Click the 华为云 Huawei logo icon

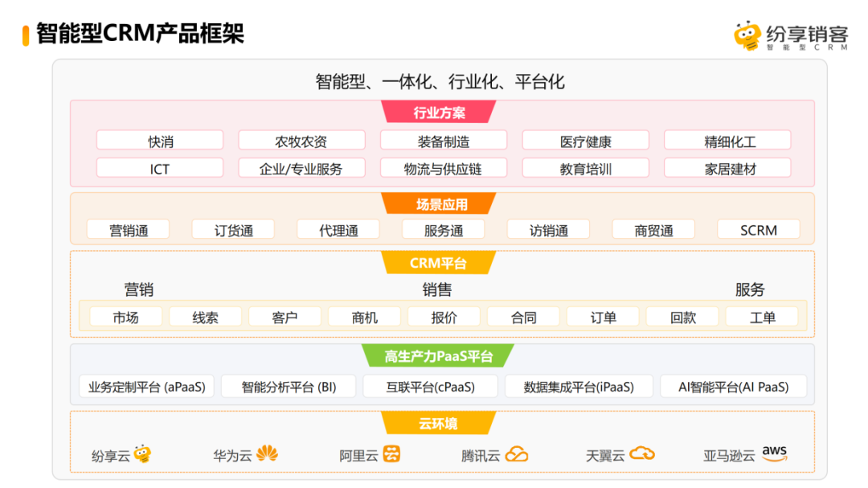coord(268,453)
